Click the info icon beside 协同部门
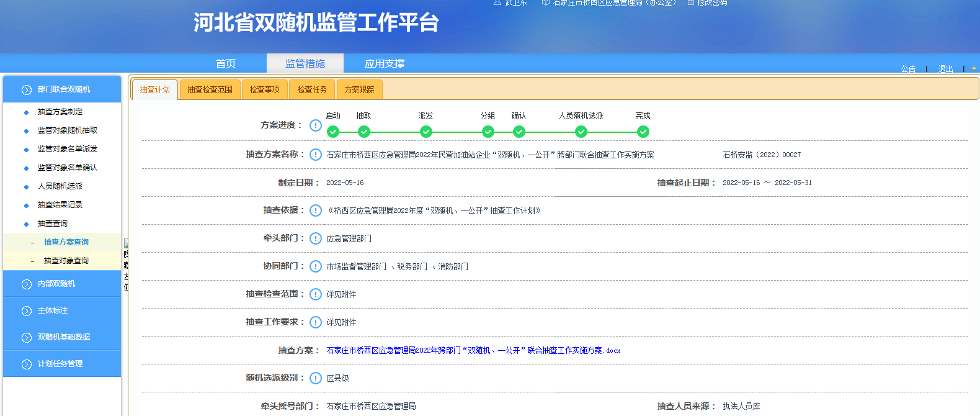Viewport: 980px width, 416px height. [316, 266]
